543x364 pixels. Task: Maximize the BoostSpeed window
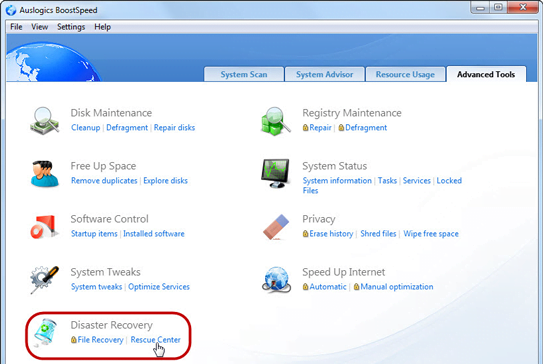point(498,7)
